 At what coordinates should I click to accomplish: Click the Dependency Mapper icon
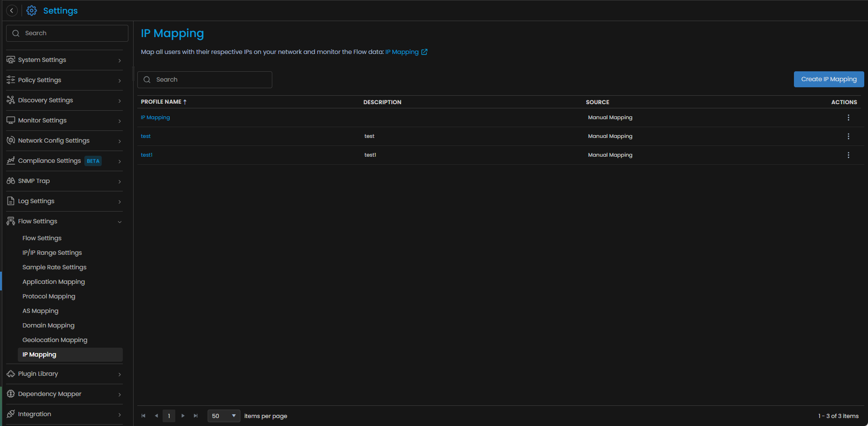tap(11, 394)
